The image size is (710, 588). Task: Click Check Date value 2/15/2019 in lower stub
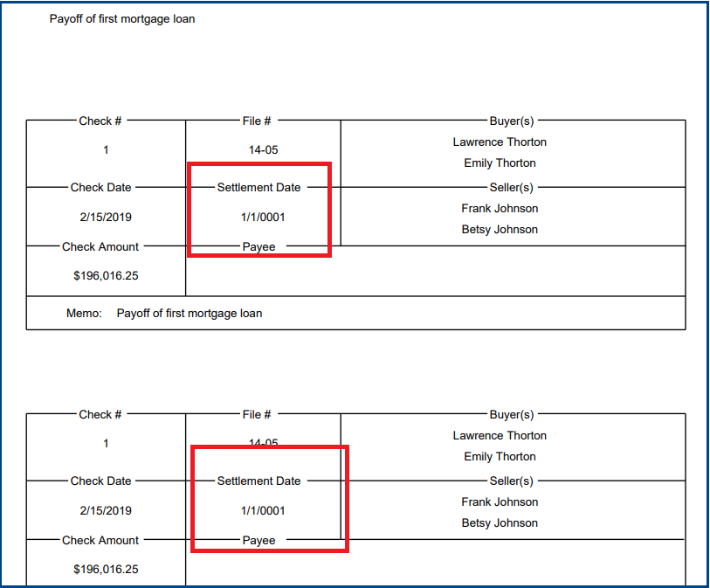point(106,510)
